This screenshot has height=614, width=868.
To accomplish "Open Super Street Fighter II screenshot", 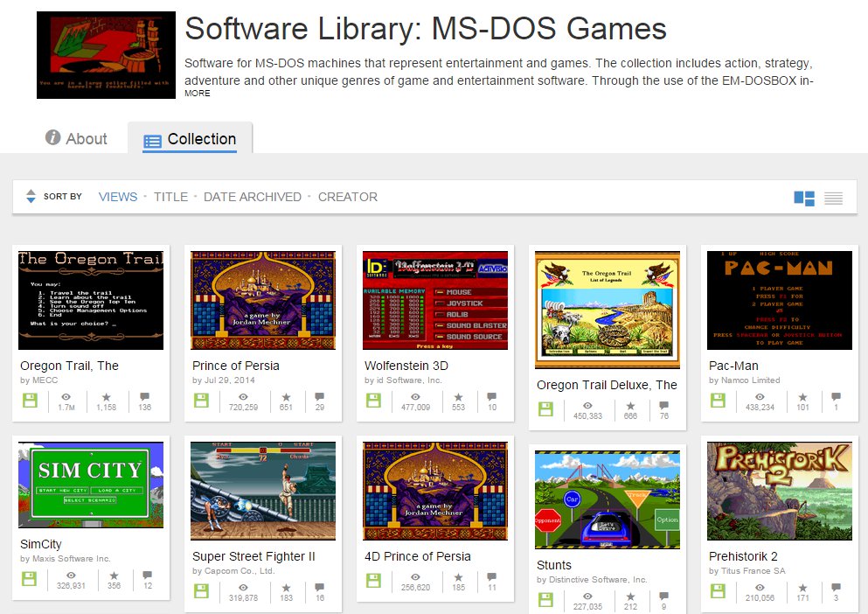I will coord(263,491).
